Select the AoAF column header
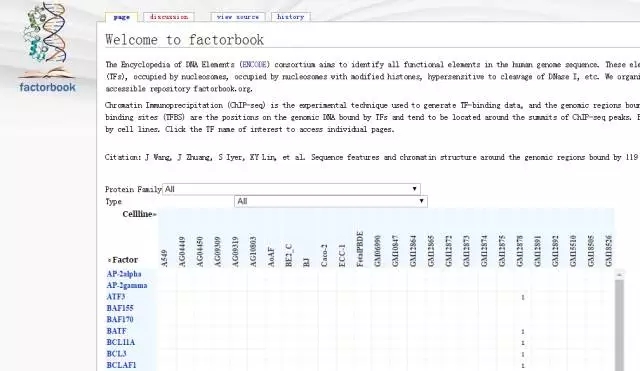The image size is (640, 371). tap(271, 257)
